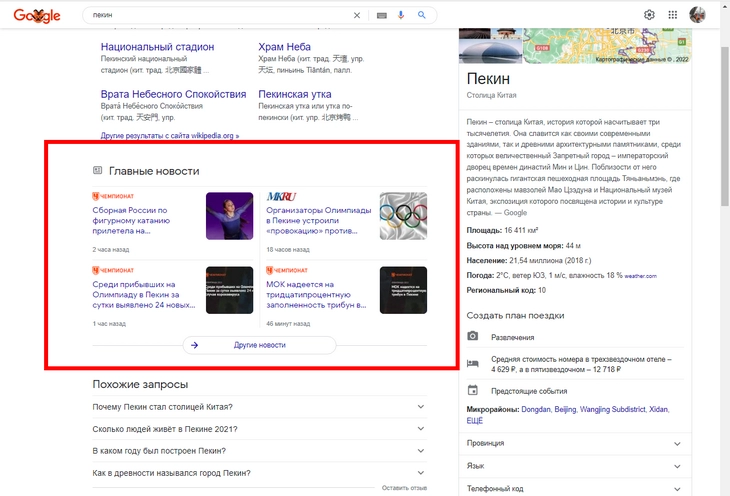Click the figure skater news thumbnail

(230, 216)
